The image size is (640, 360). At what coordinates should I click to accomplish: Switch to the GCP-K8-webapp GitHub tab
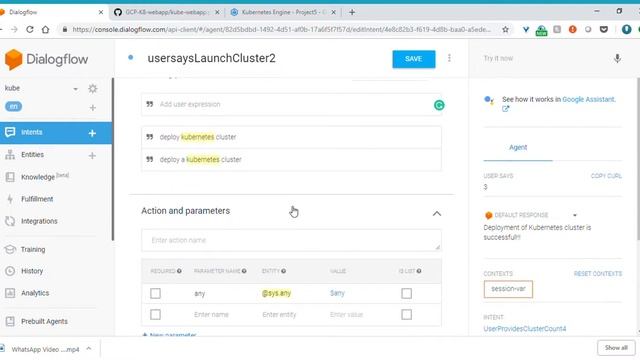click(166, 12)
